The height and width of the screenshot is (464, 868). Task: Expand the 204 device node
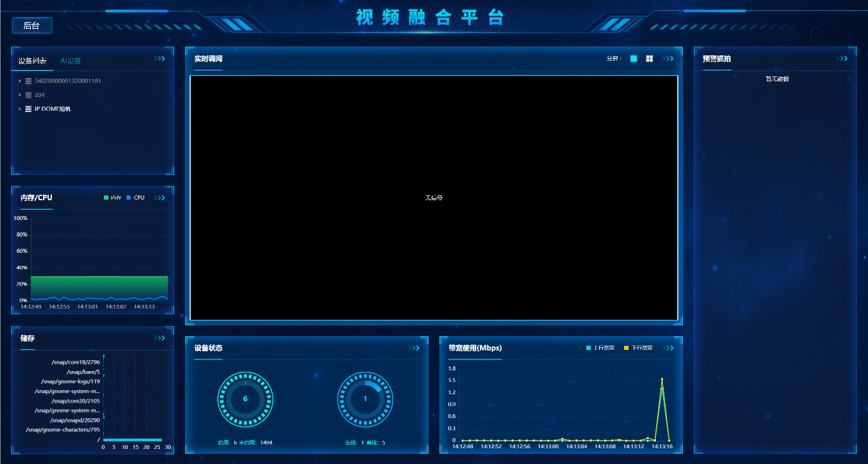20,96
